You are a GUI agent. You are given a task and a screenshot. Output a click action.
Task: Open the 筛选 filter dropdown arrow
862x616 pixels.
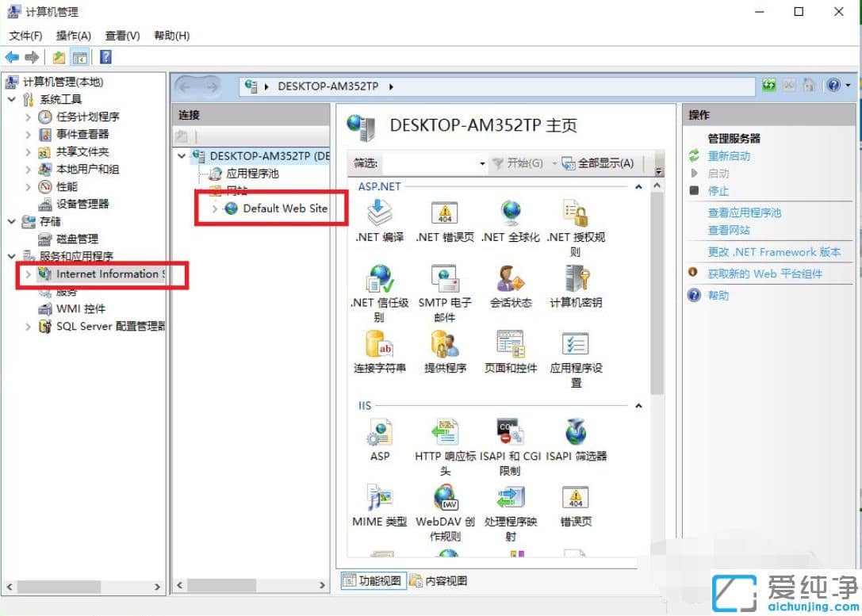pyautogui.click(x=483, y=163)
